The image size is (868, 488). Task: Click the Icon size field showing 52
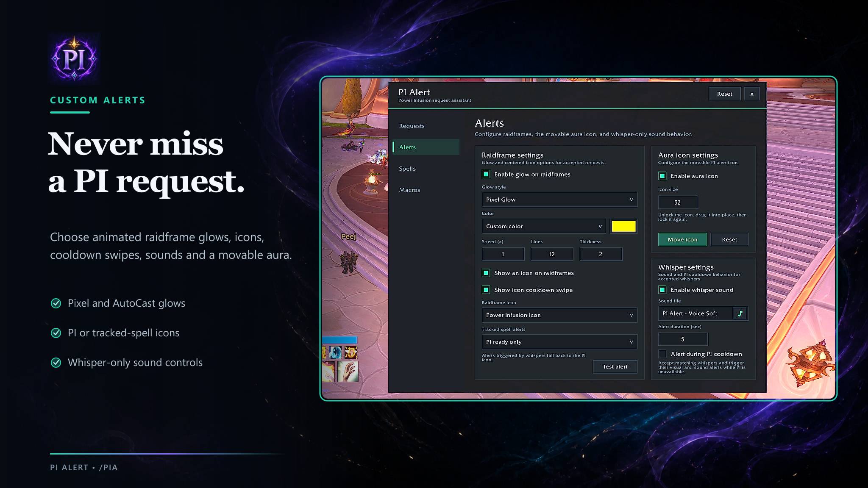[x=678, y=202]
